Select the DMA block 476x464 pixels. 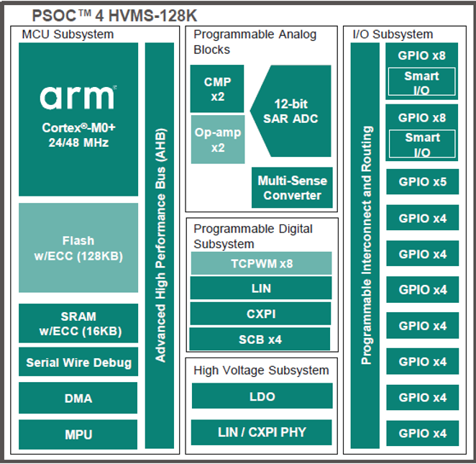tap(78, 398)
